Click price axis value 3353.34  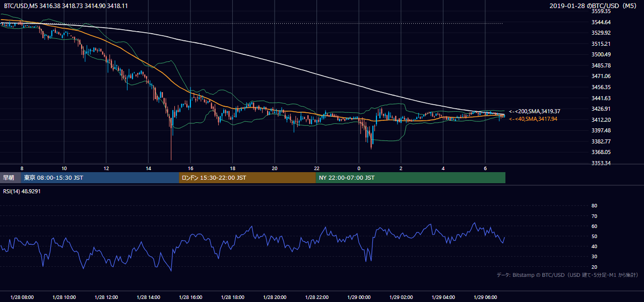601,163
